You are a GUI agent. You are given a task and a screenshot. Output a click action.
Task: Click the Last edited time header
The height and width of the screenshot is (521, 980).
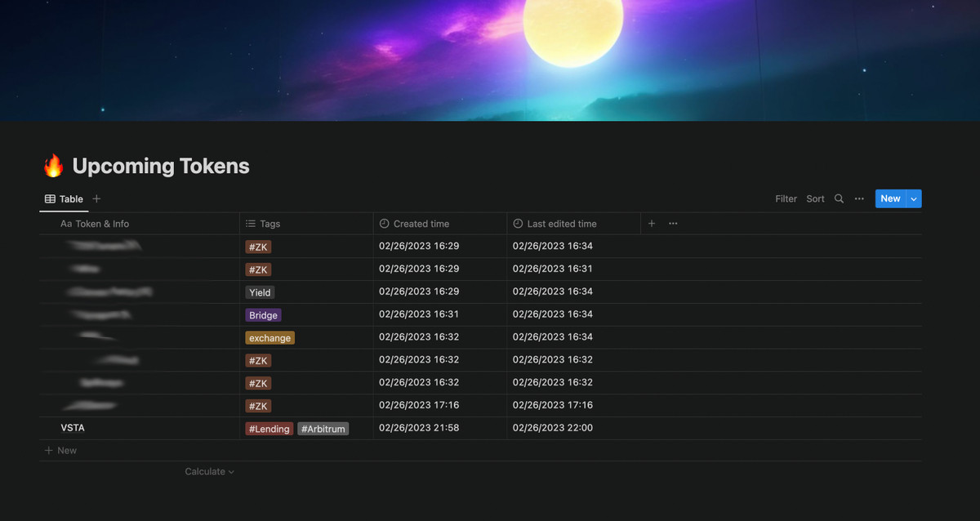coord(561,224)
